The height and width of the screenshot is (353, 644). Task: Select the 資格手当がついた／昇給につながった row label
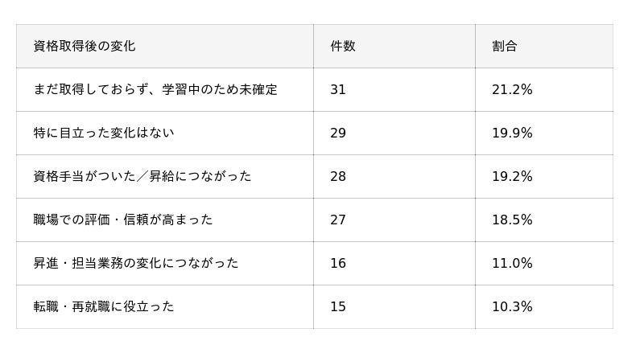click(142, 177)
